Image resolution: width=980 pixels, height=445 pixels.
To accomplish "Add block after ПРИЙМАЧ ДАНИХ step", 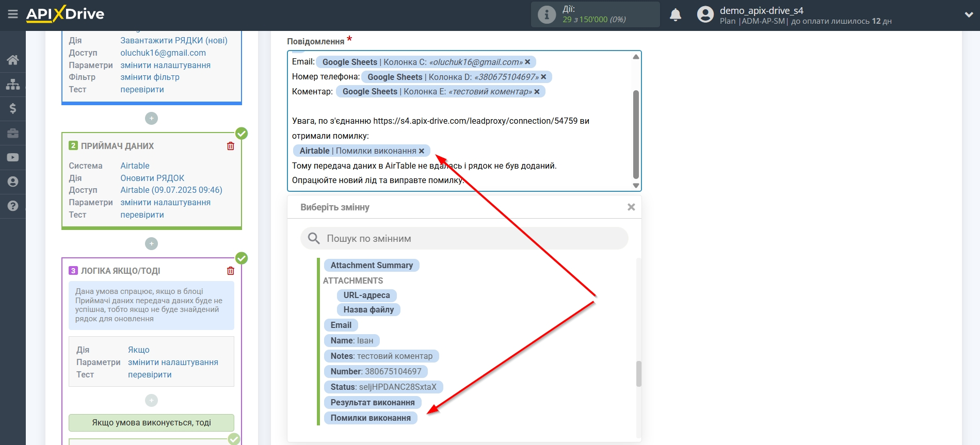I will (x=151, y=243).
